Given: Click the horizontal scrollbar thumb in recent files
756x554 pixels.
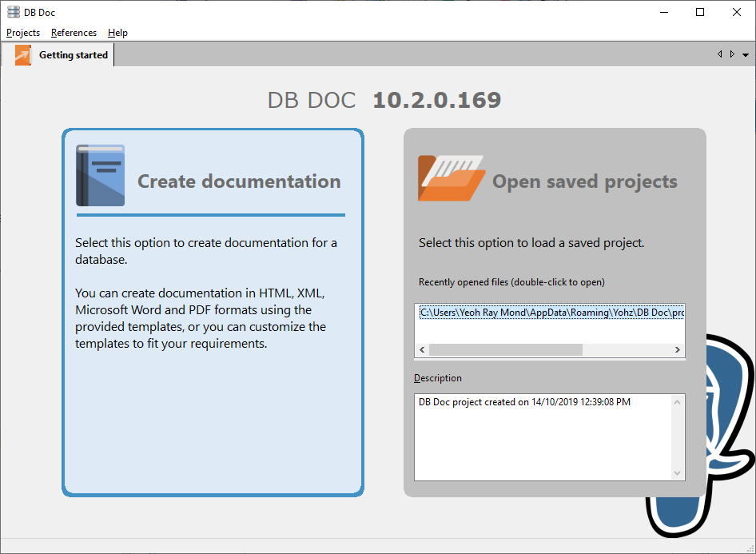Looking at the screenshot, I should (x=506, y=350).
